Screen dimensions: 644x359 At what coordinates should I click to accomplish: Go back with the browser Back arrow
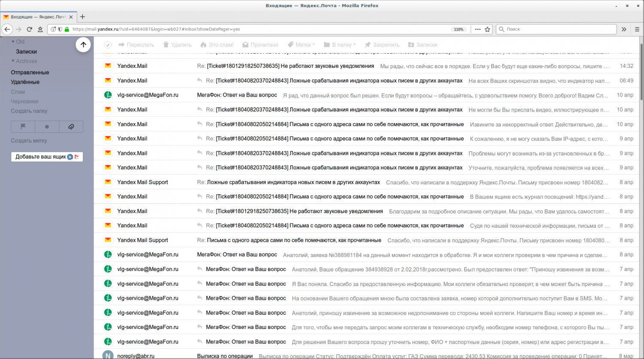point(7,29)
